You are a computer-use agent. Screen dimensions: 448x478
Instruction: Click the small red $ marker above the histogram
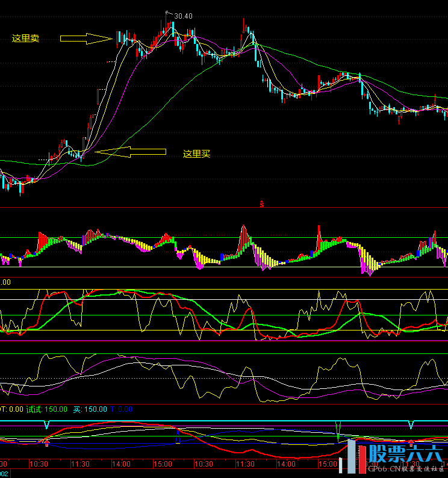262,204
